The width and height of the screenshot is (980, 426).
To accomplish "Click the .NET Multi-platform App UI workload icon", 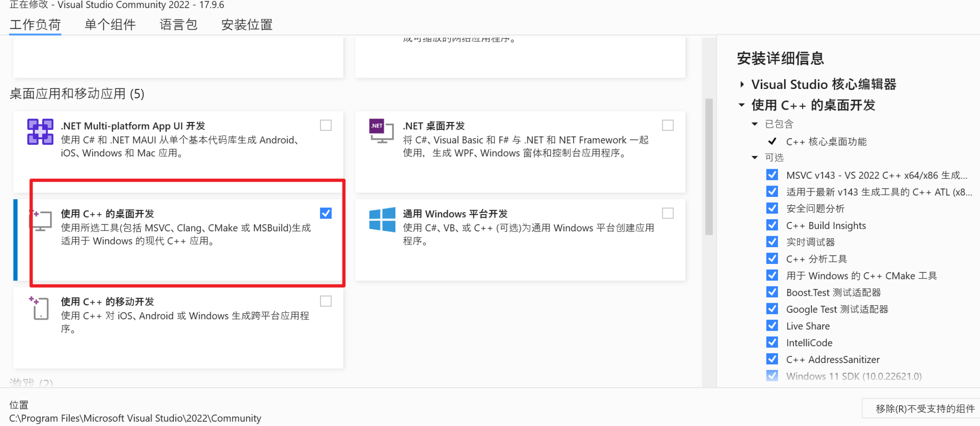I will point(40,132).
